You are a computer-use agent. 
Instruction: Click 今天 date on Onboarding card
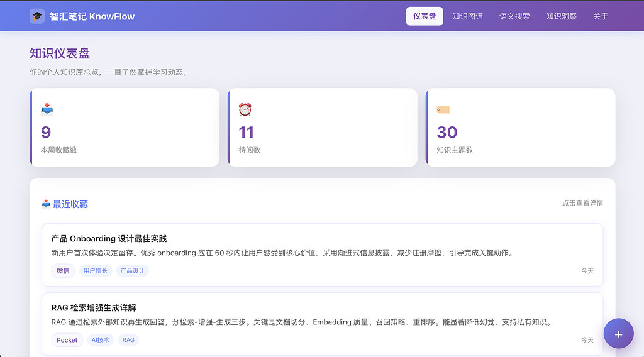point(587,271)
